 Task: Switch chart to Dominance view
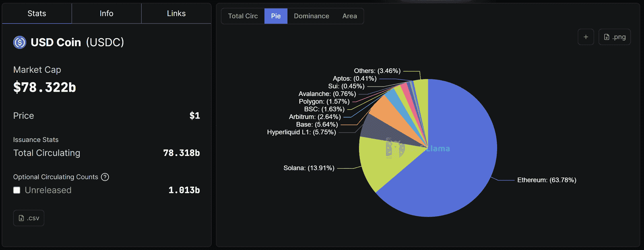[x=311, y=16]
